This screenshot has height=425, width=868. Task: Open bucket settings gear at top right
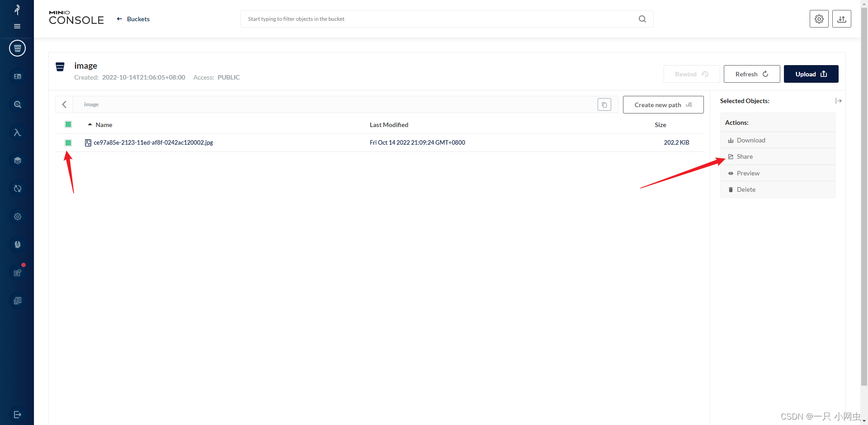click(x=819, y=19)
